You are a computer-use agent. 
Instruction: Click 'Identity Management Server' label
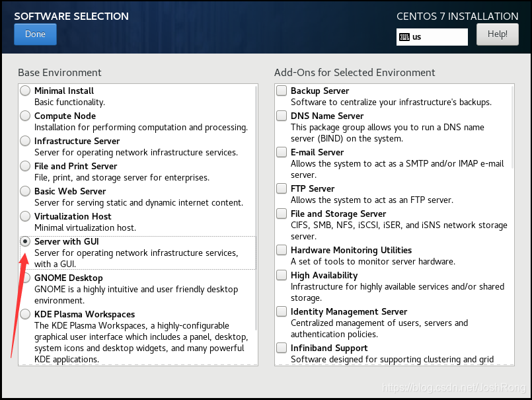coord(349,311)
